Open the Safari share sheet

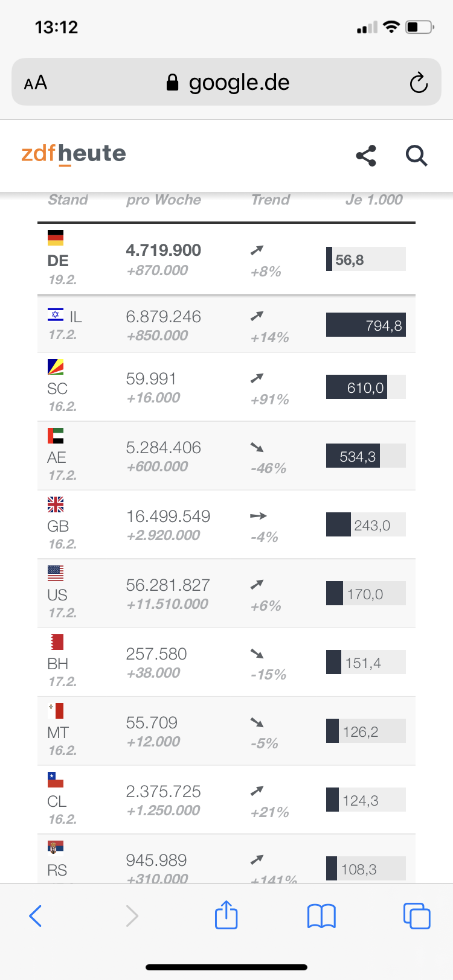pyautogui.click(x=226, y=915)
